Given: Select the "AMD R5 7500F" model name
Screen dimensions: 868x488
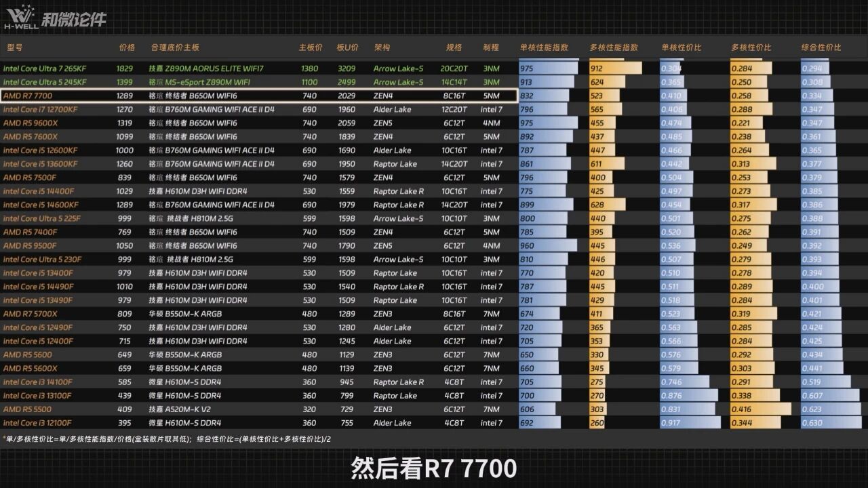Looking at the screenshot, I should tap(31, 178).
